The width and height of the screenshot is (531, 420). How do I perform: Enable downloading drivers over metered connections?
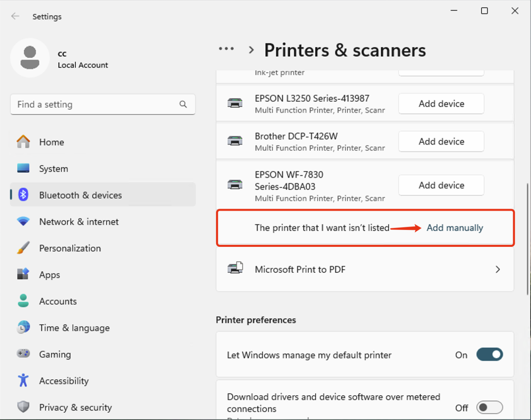[489, 408]
